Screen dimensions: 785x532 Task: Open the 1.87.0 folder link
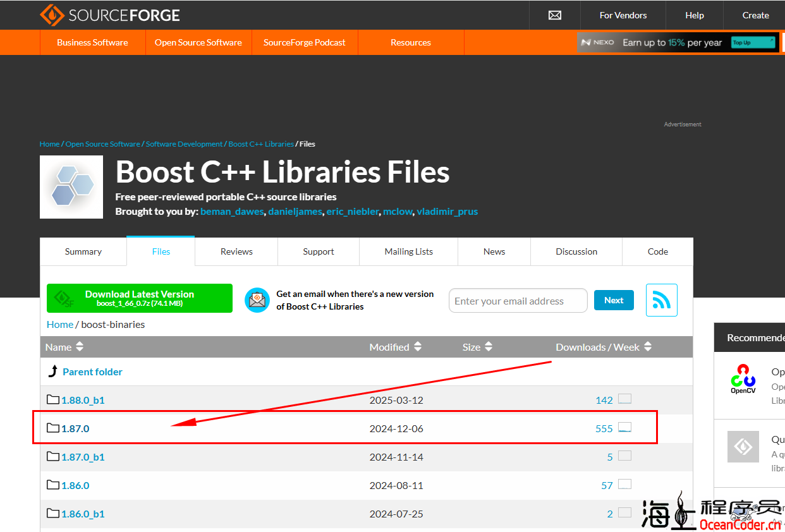(75, 428)
